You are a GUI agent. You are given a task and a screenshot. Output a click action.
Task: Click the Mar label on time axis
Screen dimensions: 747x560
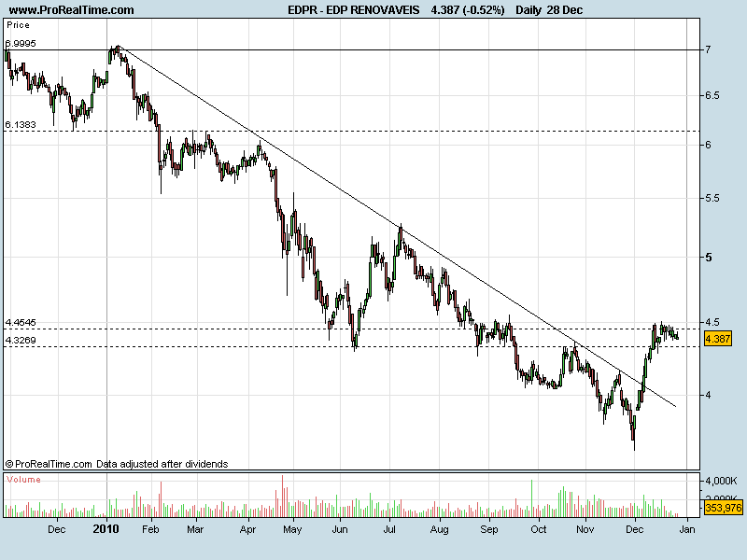click(x=195, y=529)
